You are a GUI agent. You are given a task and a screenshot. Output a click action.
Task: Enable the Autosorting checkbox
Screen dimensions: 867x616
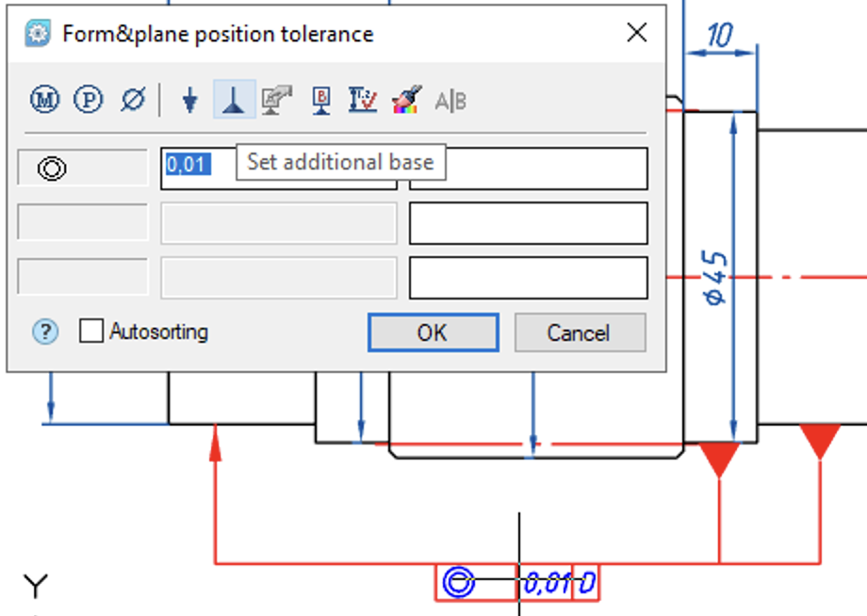91,332
